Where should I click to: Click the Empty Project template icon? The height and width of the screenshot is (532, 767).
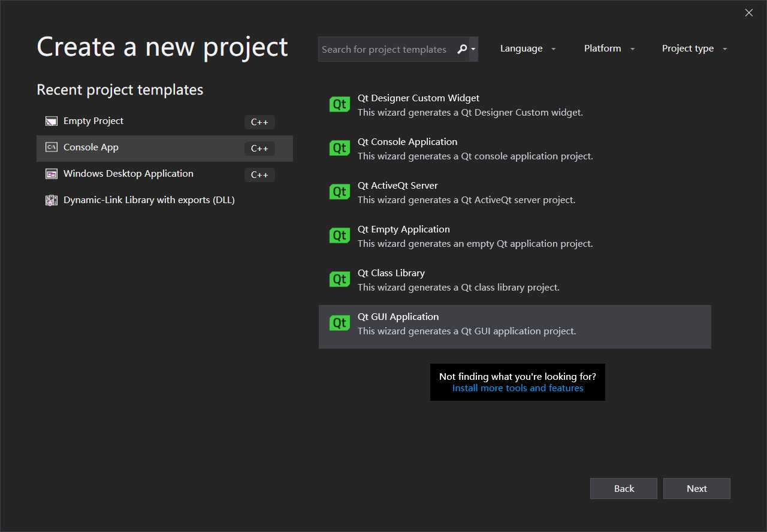[52, 121]
